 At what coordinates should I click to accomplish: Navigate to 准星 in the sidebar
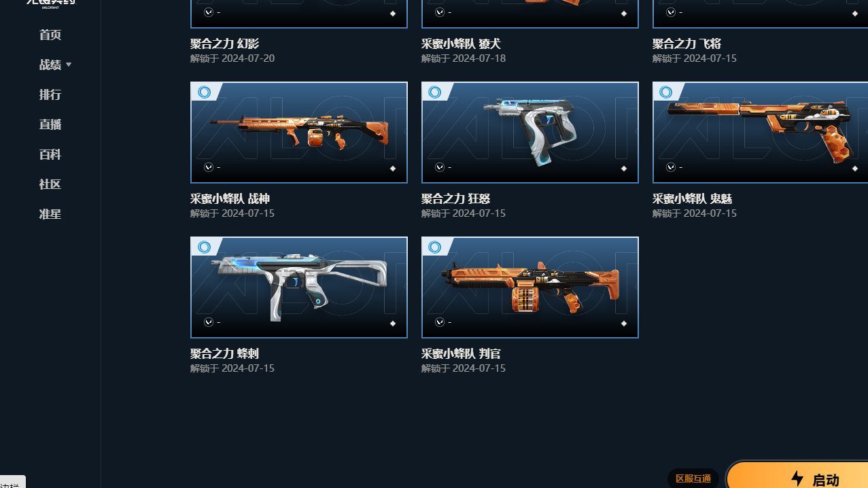click(50, 214)
